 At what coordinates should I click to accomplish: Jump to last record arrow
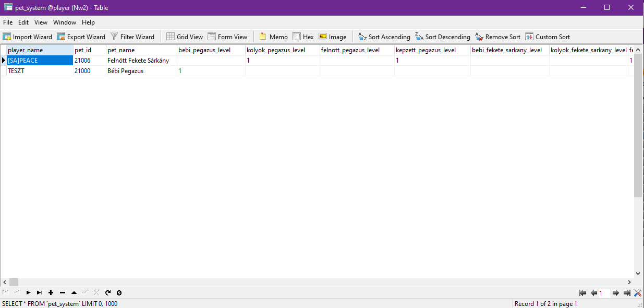click(40, 293)
